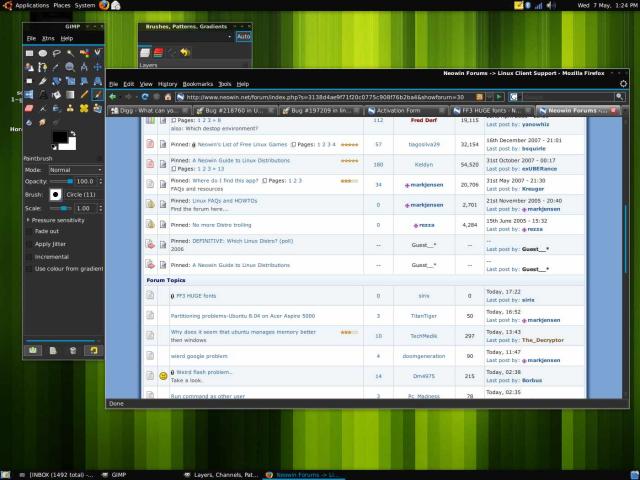Open 'Linux FAQs and HOWTOs' pinned topic
Screen dimensions: 640x480
click(224, 201)
